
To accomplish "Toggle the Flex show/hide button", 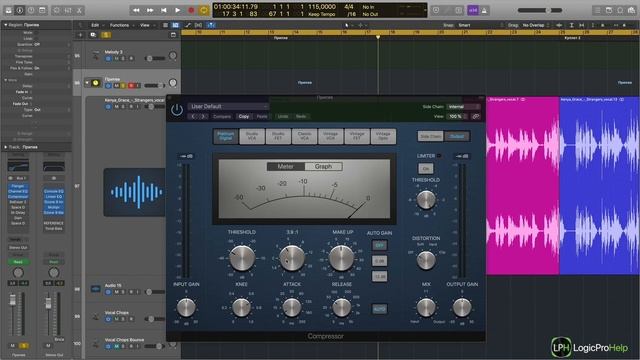I will tap(198, 25).
